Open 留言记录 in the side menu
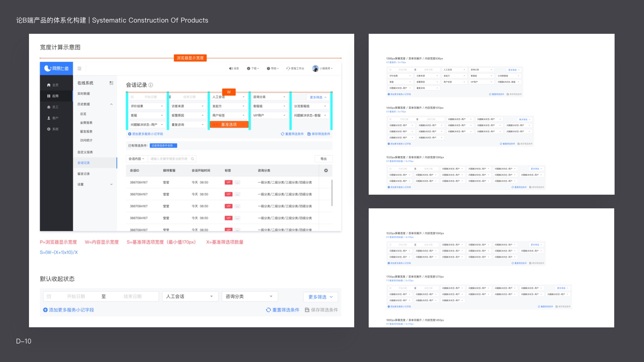This screenshot has height=362, width=644. click(84, 174)
